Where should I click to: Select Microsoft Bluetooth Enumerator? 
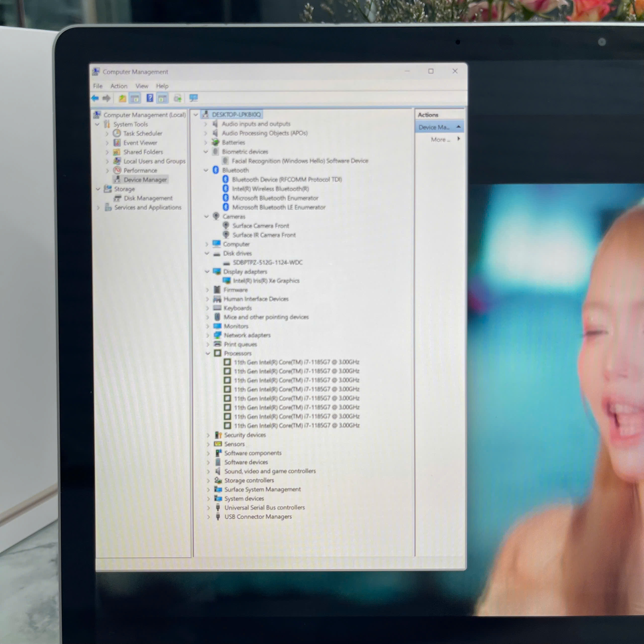275,198
